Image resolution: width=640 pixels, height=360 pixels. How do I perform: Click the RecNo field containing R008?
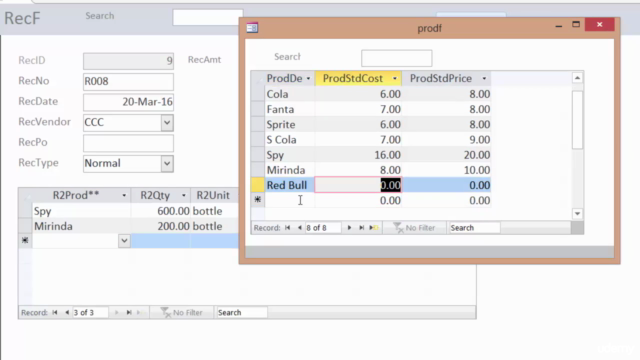(128, 82)
